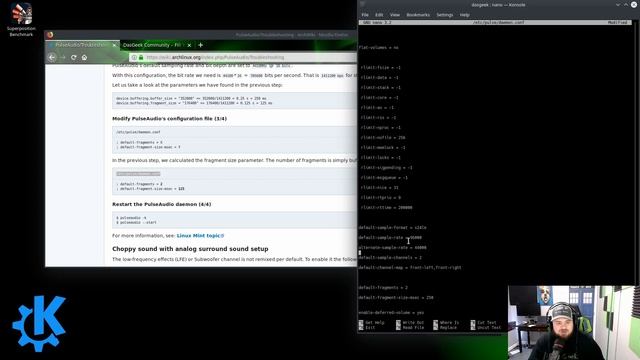Click Konsole window menu icon in title bar
Viewport: 640px width, 360px height.
click(362, 4)
